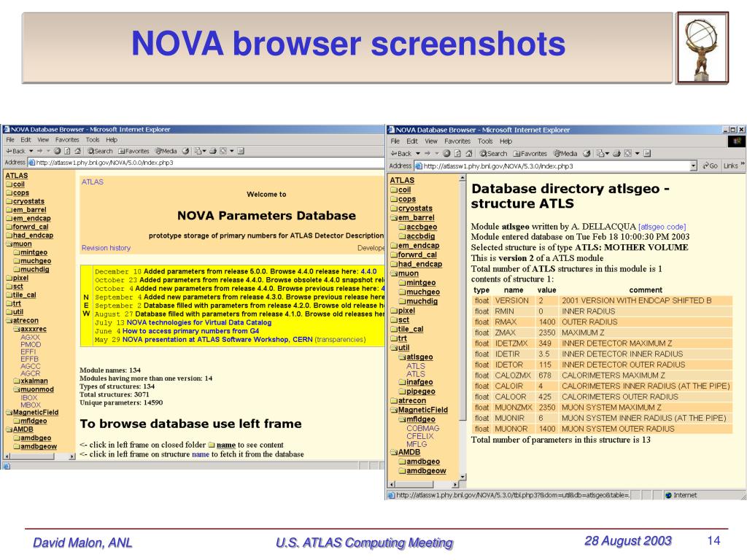Select PMOD structure in left window tree
Viewport: 747px width, 560px height.
tap(31, 344)
